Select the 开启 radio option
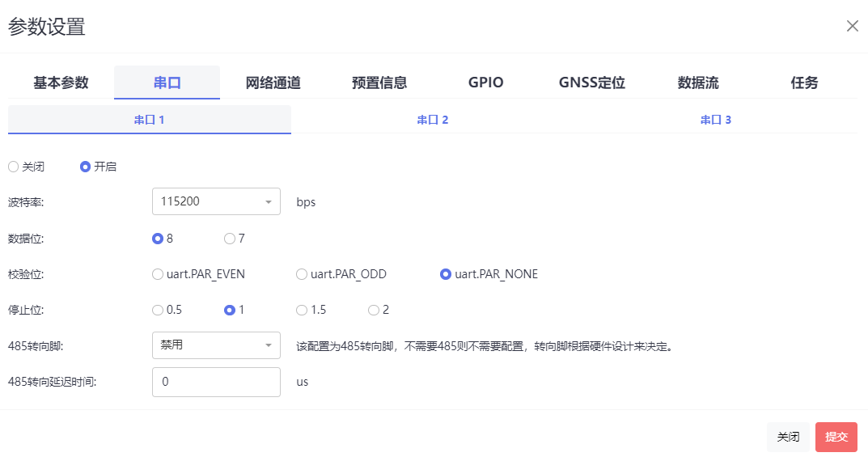This screenshot has height=461, width=868. 85,167
